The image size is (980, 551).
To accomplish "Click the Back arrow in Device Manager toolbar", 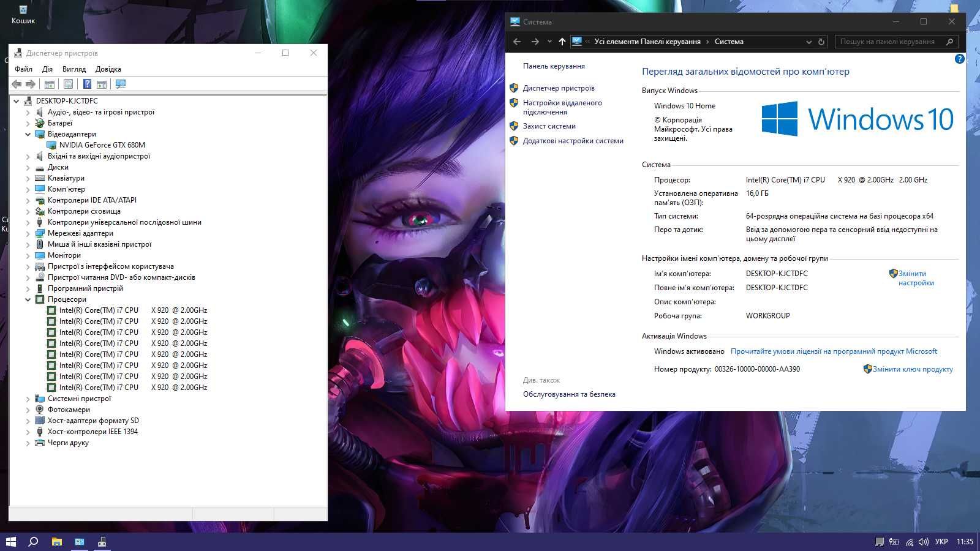I will point(17,84).
